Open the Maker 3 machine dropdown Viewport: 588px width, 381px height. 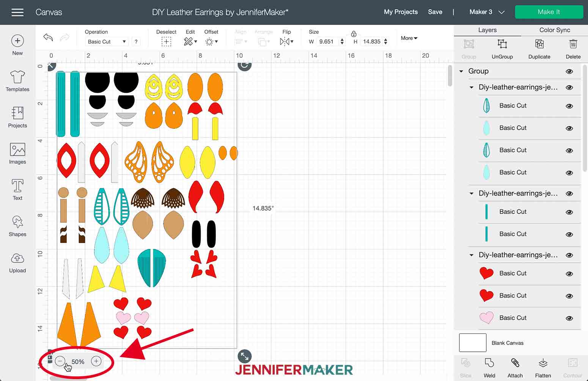[487, 12]
